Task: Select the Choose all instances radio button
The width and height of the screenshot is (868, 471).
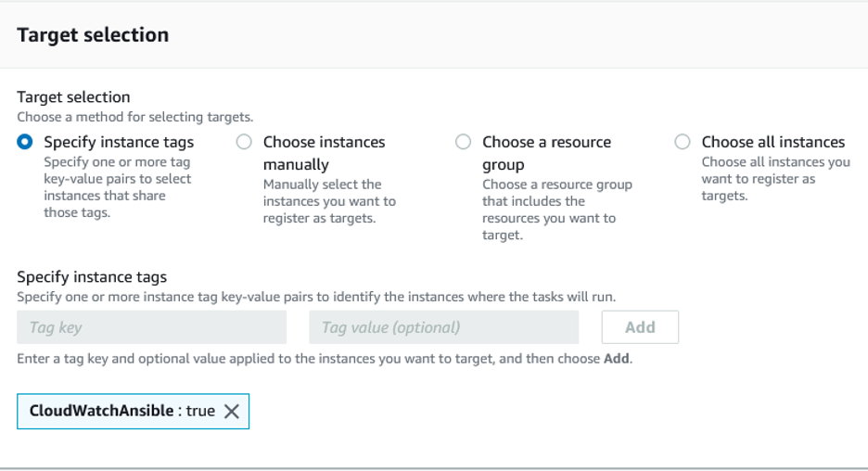Action: click(683, 142)
